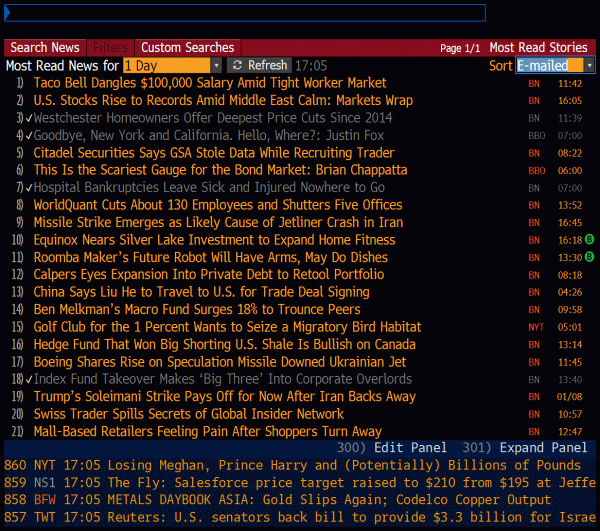Click the Most Read Stories title
This screenshot has width=600, height=531.
(x=538, y=47)
